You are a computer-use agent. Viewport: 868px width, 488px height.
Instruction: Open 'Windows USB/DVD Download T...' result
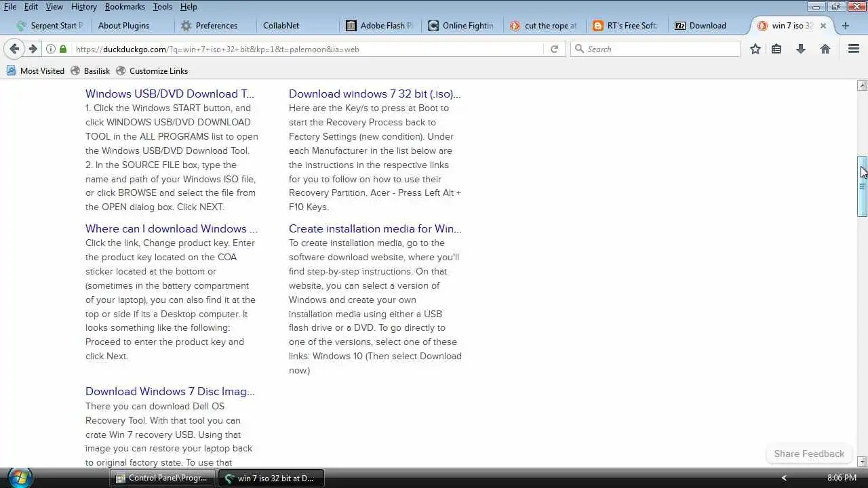coord(170,94)
